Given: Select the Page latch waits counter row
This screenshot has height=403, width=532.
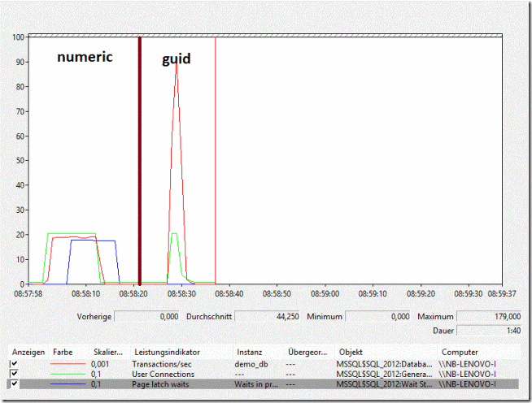Looking at the screenshot, I should (264, 384).
